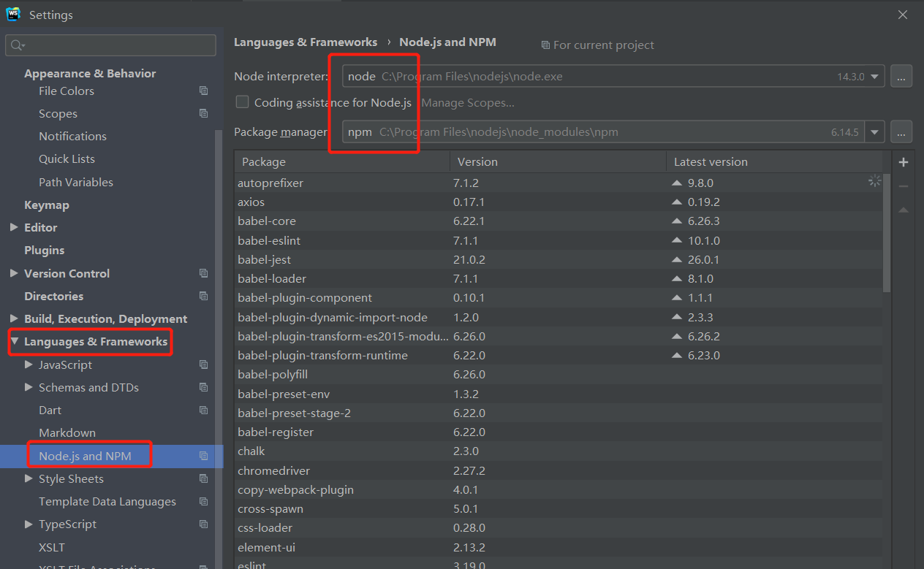Click the upgrade package arrow icon

pyautogui.click(x=904, y=210)
